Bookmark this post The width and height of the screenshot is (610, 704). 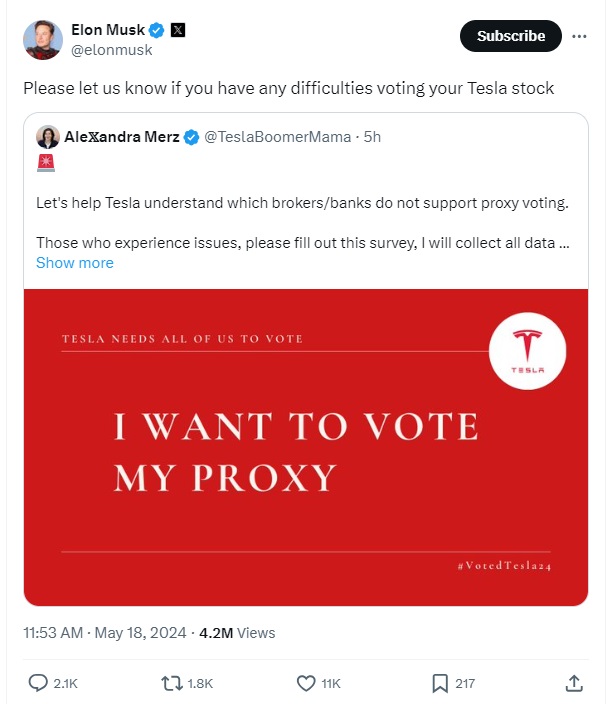pos(440,683)
